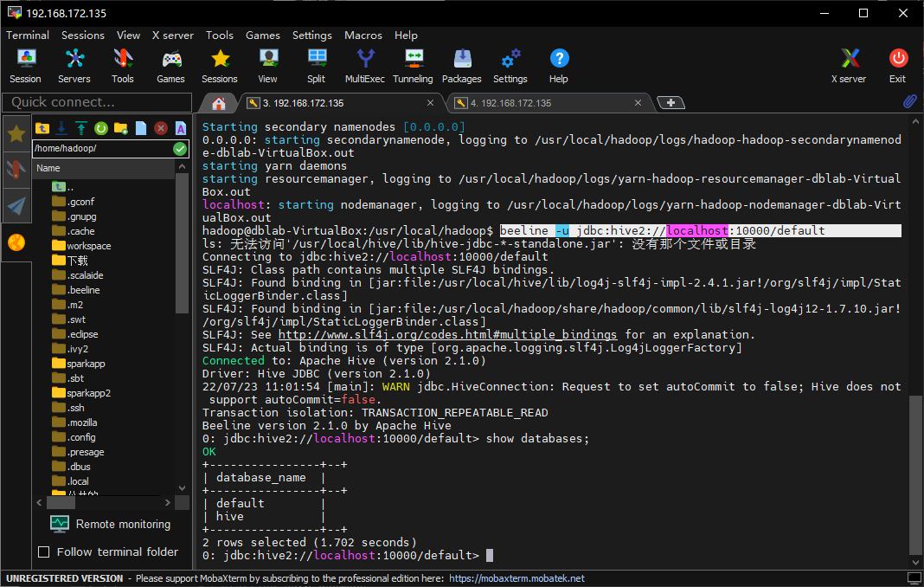Click the Remote monitoring button
This screenshot has width=924, height=587.
[110, 524]
